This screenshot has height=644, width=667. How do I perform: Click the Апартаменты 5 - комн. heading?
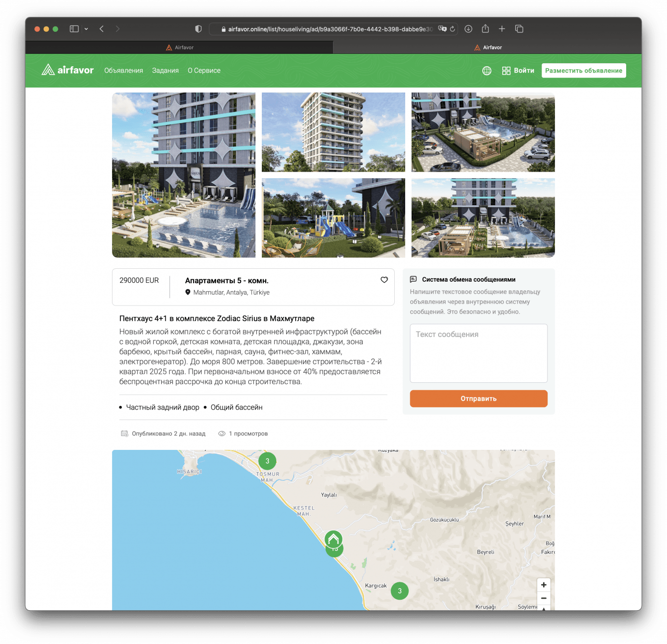tap(227, 281)
